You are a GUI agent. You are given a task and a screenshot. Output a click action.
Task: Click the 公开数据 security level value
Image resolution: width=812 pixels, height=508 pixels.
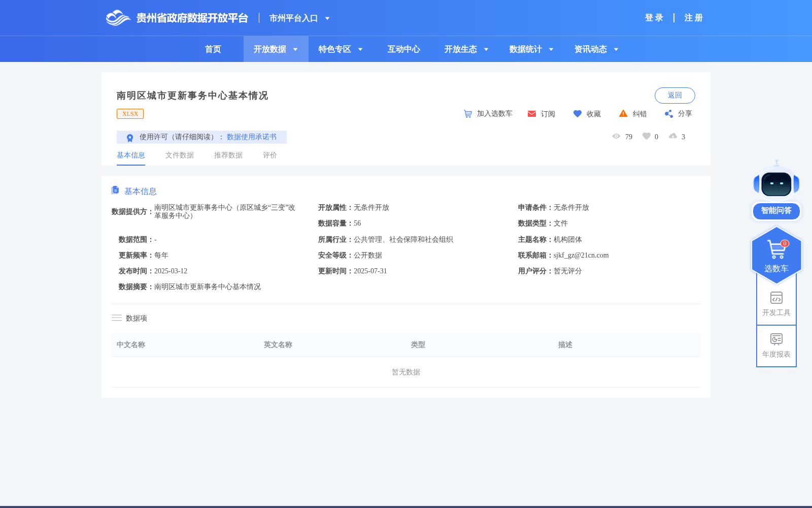click(368, 256)
